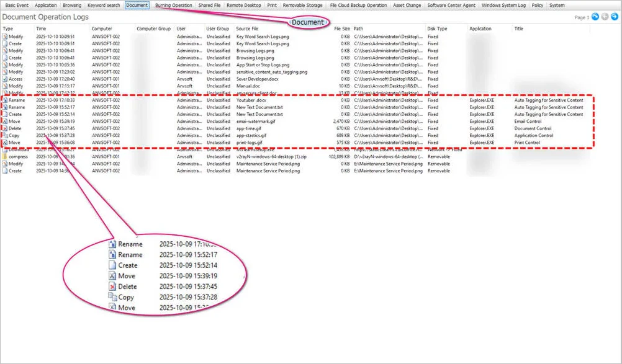Screen dimensions: 622x364
Task: Open the Removable Storage tab
Action: click(x=303, y=5)
